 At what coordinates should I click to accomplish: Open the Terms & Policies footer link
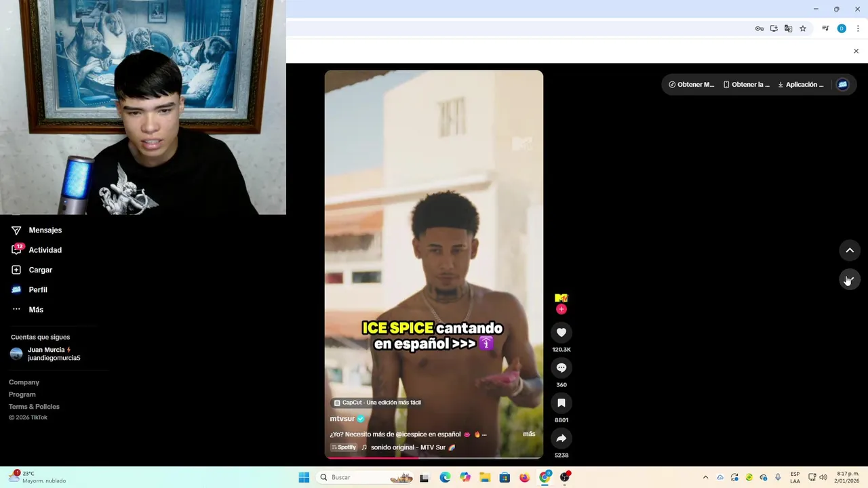pos(34,407)
